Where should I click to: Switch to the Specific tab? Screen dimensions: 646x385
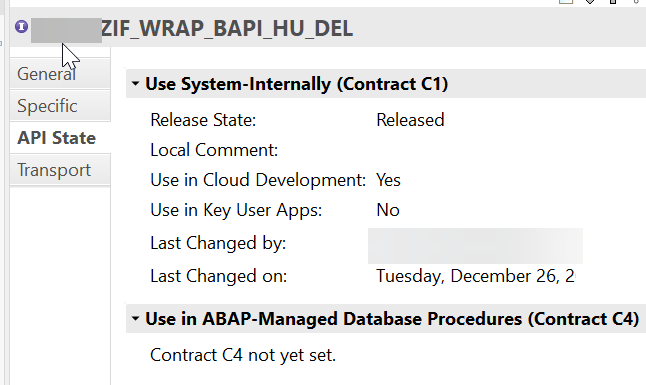60,106
